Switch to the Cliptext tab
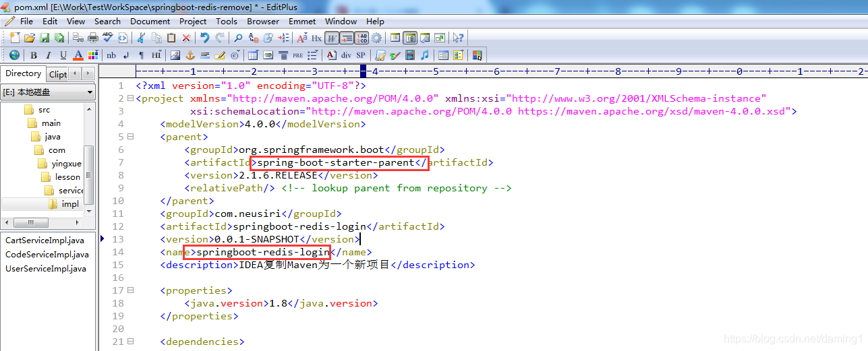The width and height of the screenshot is (868, 351). click(x=57, y=74)
